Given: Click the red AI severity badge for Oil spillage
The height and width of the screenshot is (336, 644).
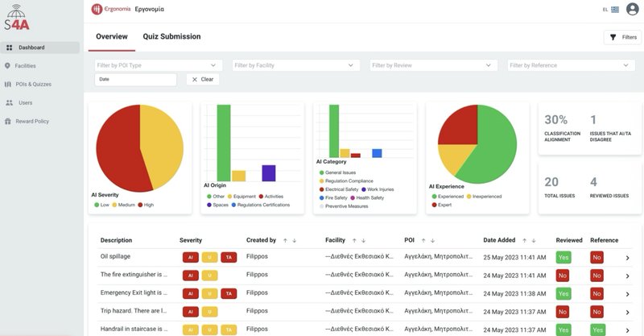Looking at the screenshot, I should pos(190,257).
